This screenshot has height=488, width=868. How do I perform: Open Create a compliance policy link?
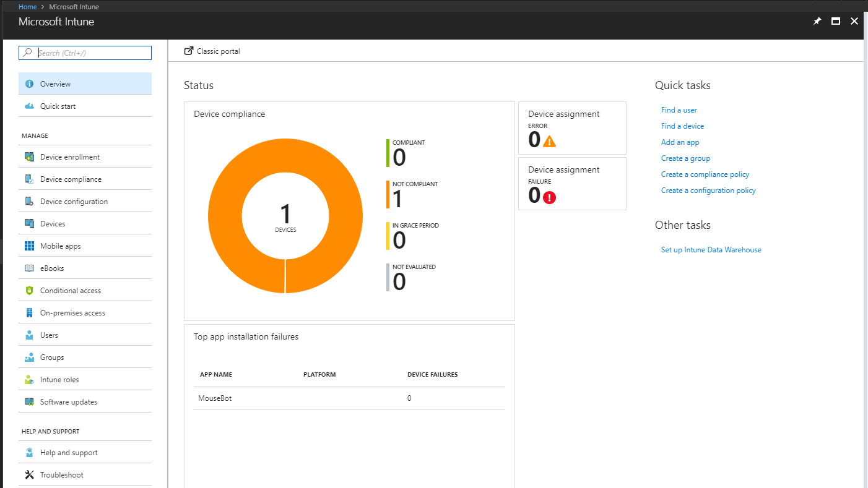point(705,174)
